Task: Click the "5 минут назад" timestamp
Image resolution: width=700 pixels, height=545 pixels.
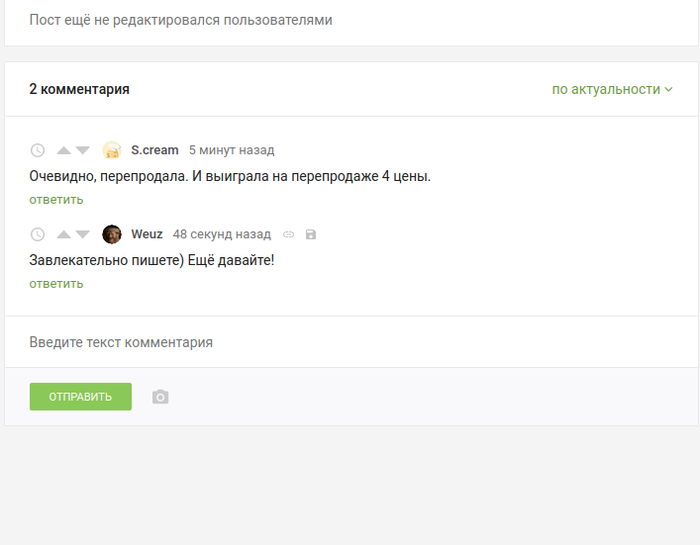Action: click(x=231, y=150)
